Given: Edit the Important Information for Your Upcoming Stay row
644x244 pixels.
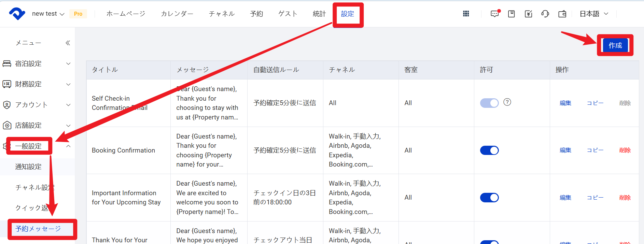Looking at the screenshot, I should (x=565, y=198).
